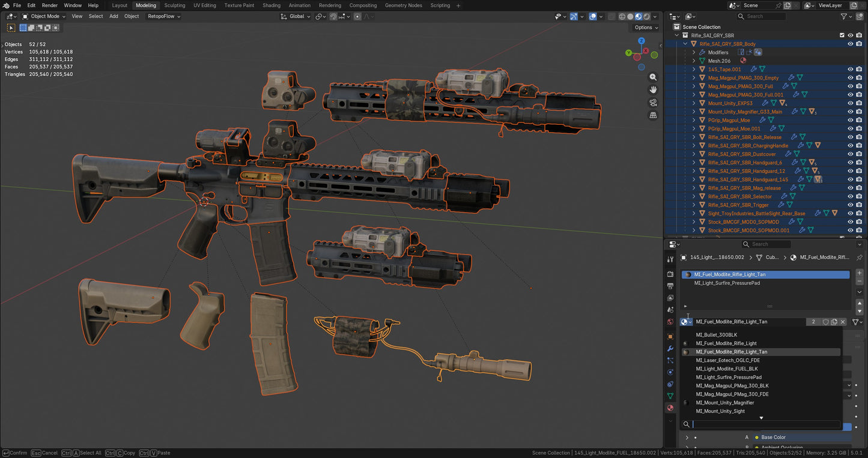Open the Modeling workspace tab
Viewport: 868px width, 458px height.
[145, 5]
